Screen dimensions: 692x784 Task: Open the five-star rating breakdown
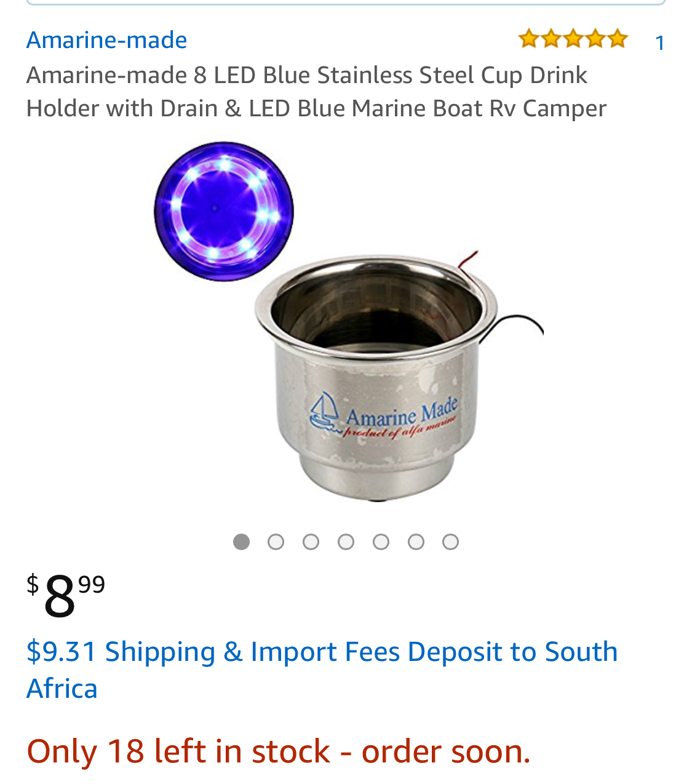[573, 39]
